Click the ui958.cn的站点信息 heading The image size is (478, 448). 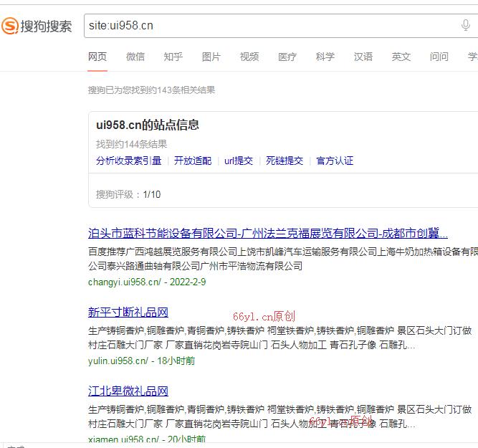(x=148, y=125)
